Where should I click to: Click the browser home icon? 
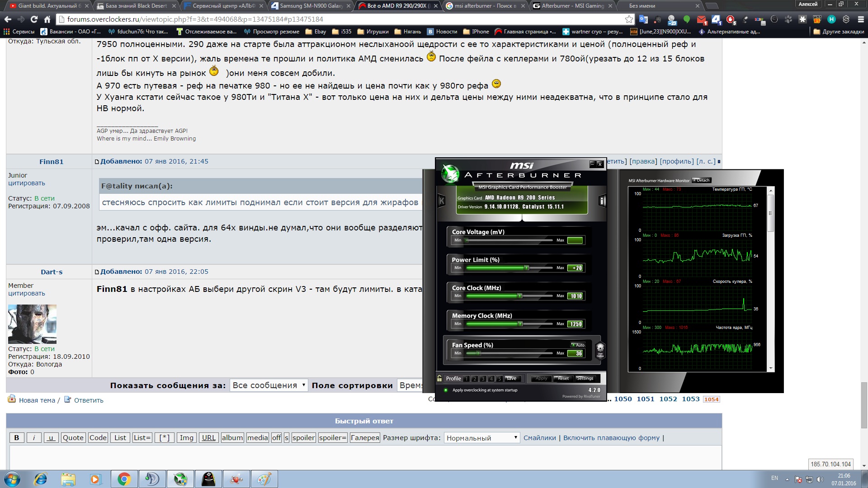pyautogui.click(x=47, y=19)
